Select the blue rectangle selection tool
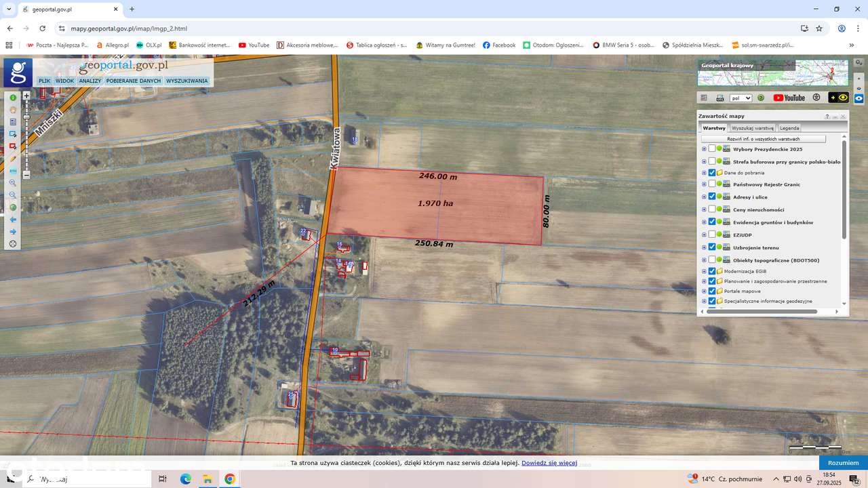This screenshot has width=868, height=488. (13, 134)
